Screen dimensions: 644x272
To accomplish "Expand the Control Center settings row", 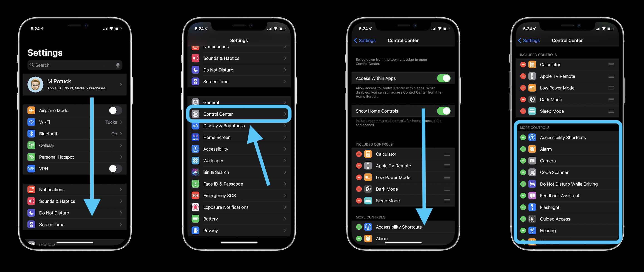I will tap(239, 114).
